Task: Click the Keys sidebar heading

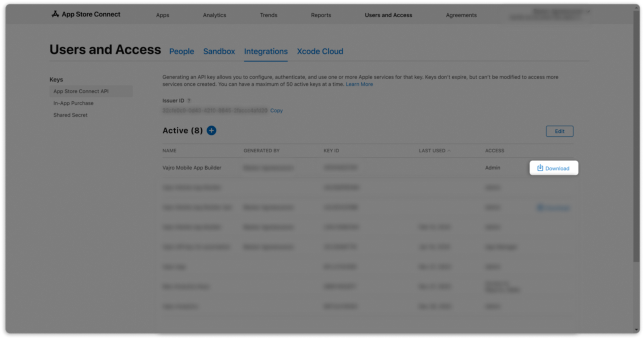Action: click(56, 80)
